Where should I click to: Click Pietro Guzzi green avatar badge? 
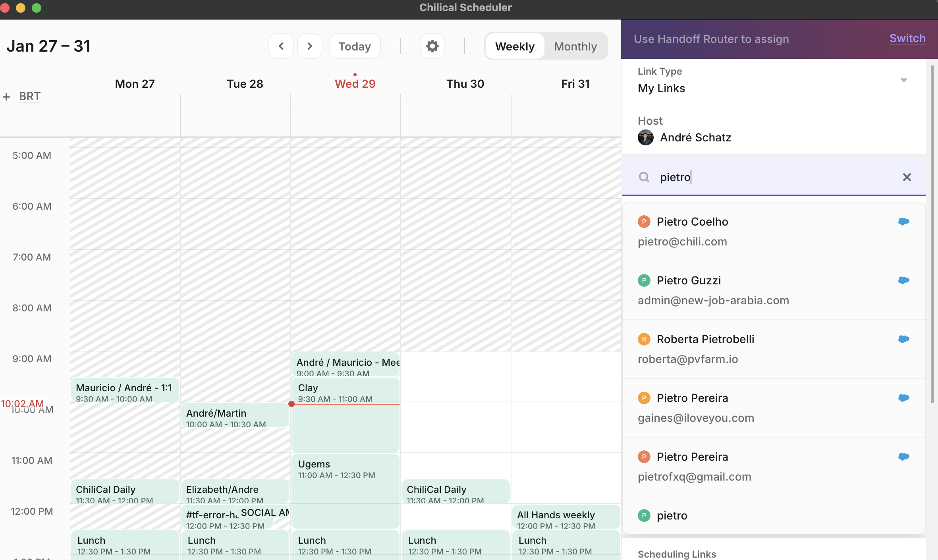(x=644, y=280)
